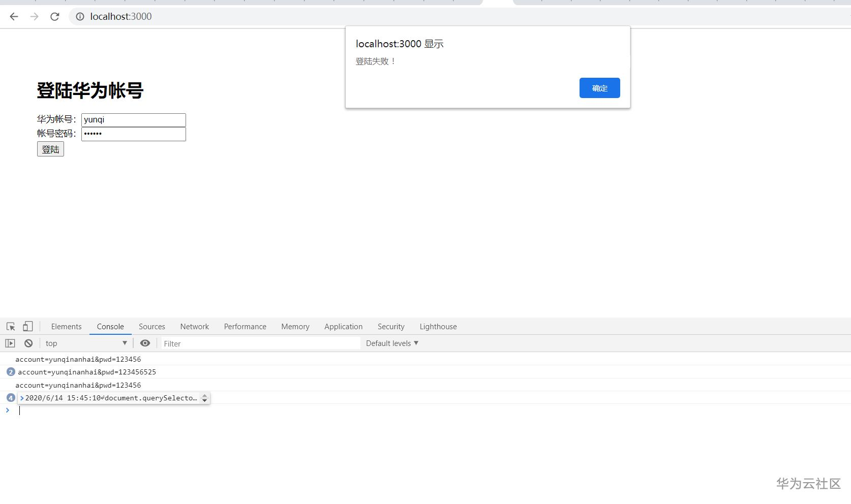Click the 华为帐号： field label
The height and width of the screenshot is (504, 851).
(x=56, y=119)
